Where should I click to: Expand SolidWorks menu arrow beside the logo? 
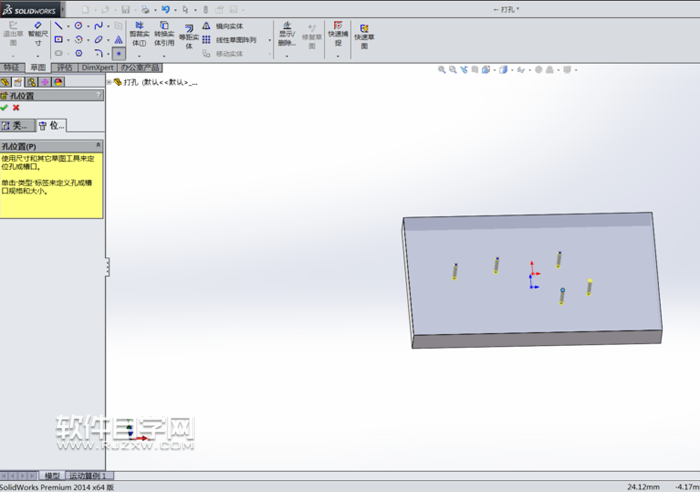pos(62,9)
